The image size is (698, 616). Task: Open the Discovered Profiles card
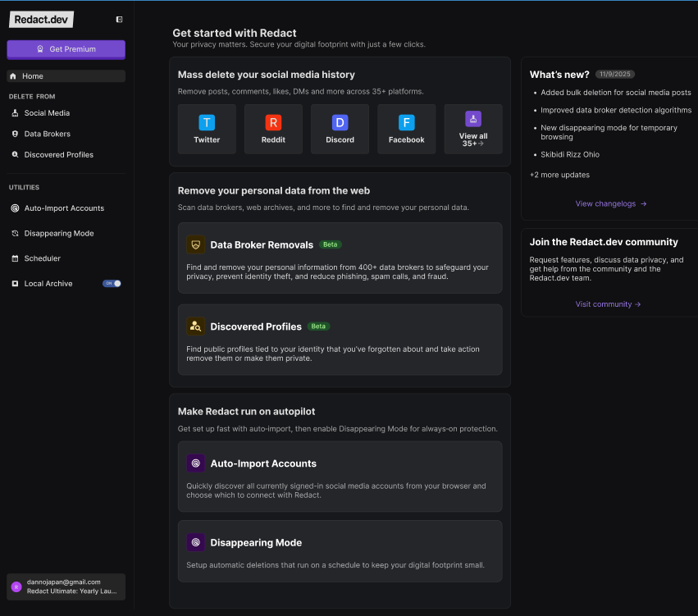340,340
